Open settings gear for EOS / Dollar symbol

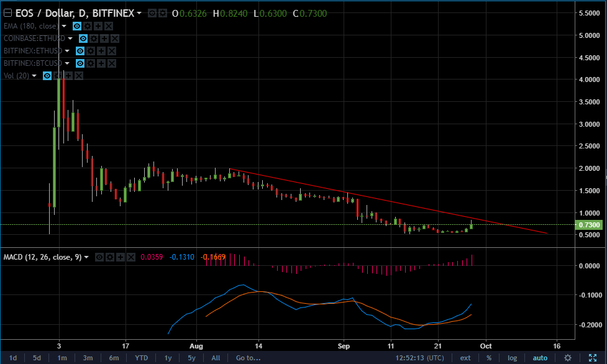(163, 13)
